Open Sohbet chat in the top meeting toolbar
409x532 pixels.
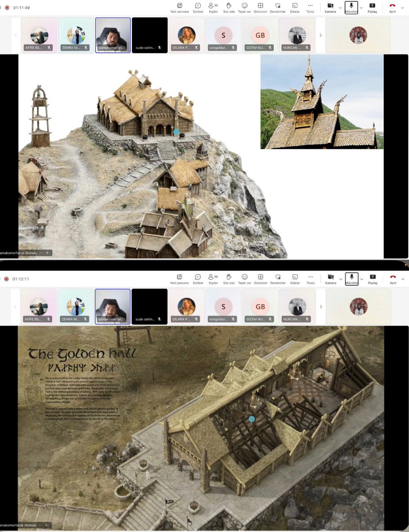[198, 7]
